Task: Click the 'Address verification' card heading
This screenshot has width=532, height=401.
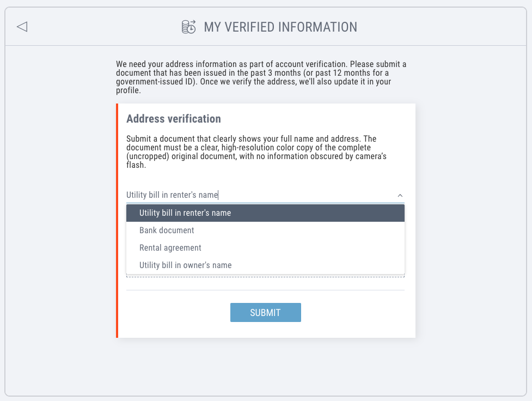Action: (x=174, y=119)
